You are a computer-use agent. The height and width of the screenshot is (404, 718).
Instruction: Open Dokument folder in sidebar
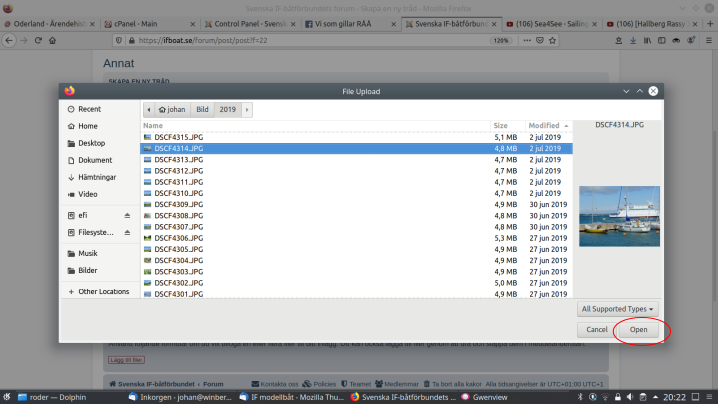(95, 160)
